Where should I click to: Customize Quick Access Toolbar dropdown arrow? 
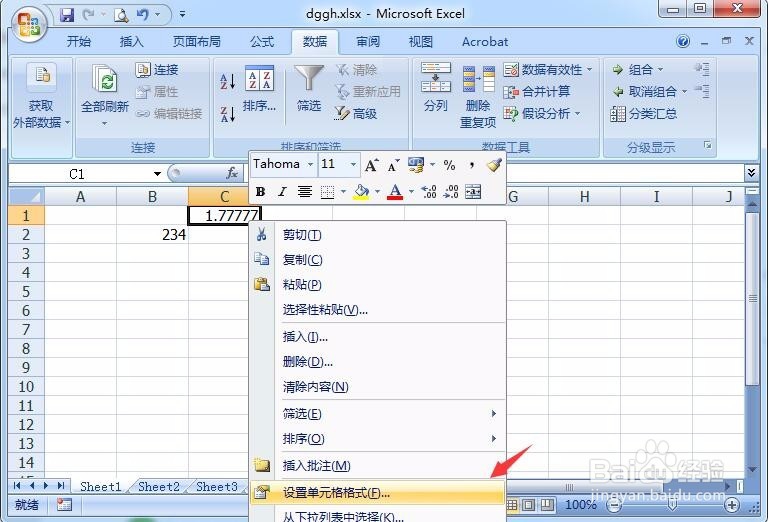pos(182,15)
